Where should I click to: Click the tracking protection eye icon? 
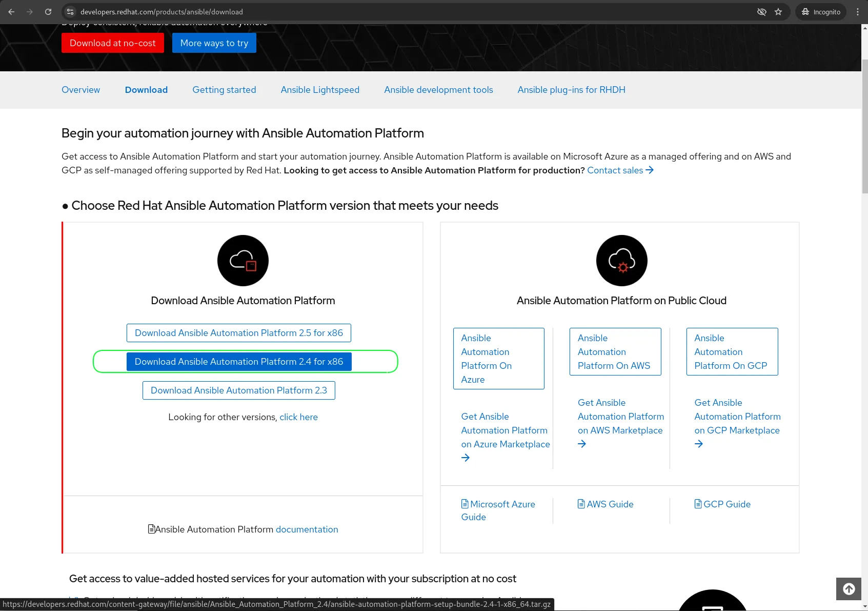(762, 12)
